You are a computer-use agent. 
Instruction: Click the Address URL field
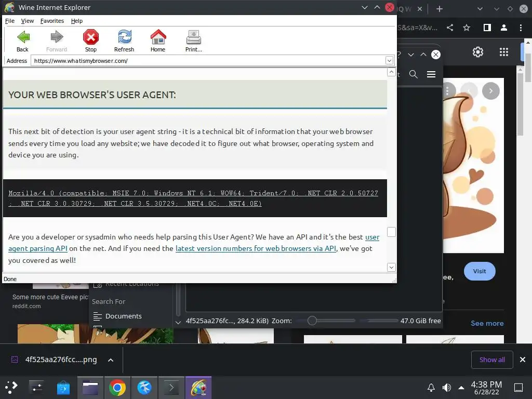tap(208, 61)
